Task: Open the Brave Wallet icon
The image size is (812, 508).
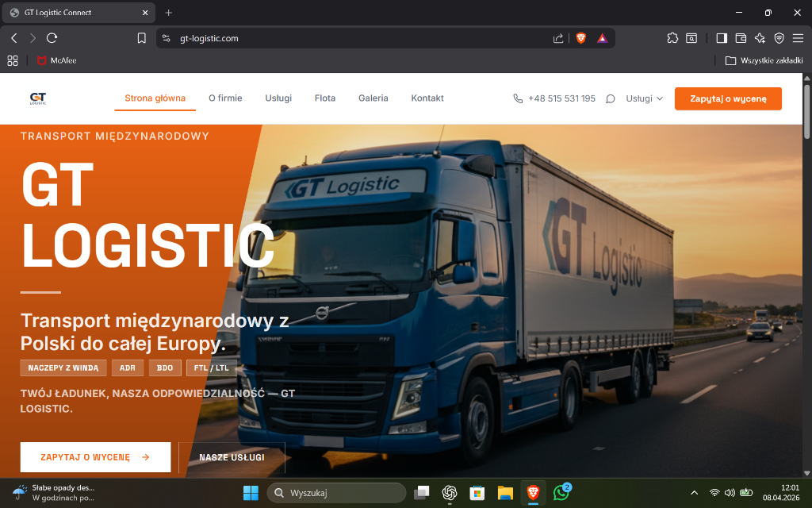Action: point(741,38)
